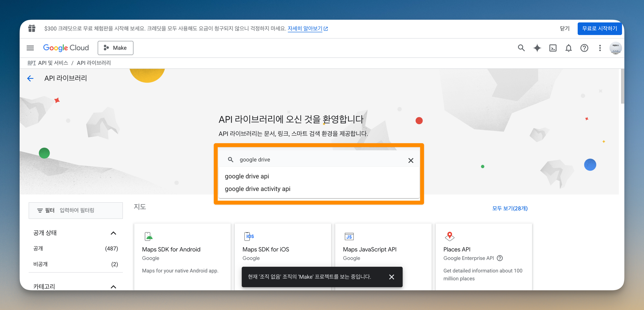Collapse the 카테고리 section
This screenshot has width=644, height=310.
tap(114, 287)
